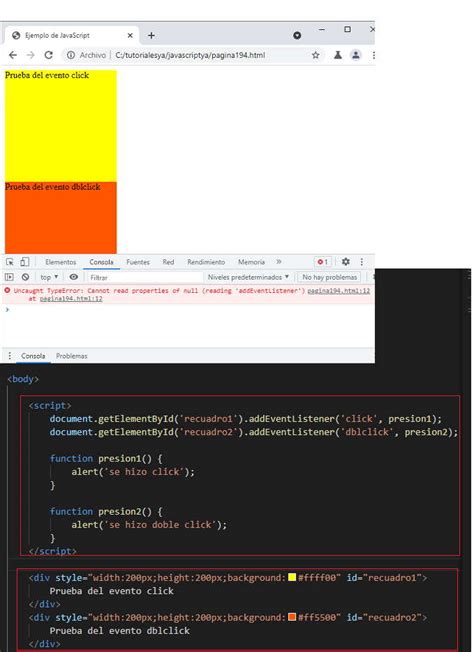
Task: Click the yellow #ffff00 color swatch in code
Action: pyautogui.click(x=292, y=577)
